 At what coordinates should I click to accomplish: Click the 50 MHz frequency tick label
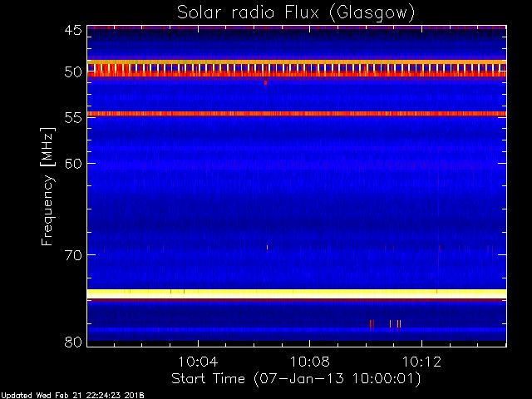point(72,72)
